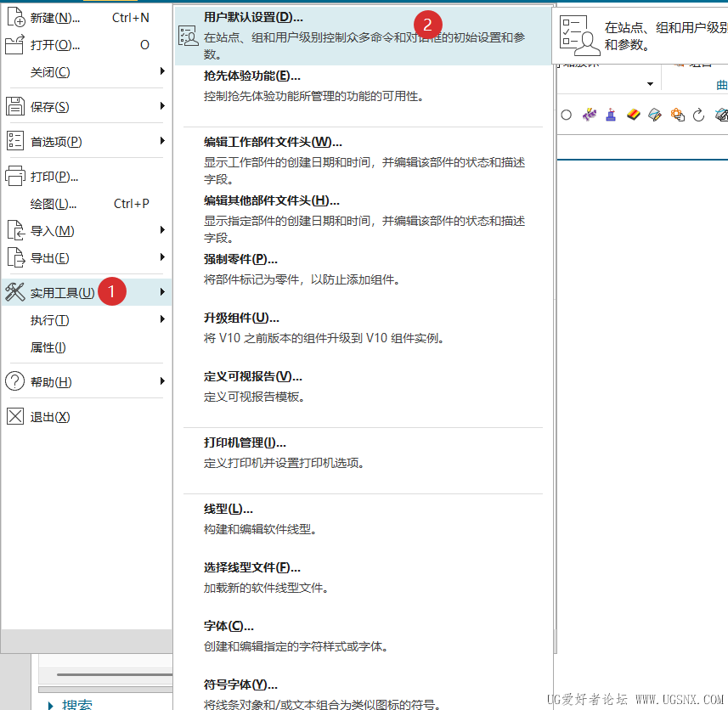Screen dimensions: 728x710
Task: Click the purple Text tool icon
Action: (x=590, y=114)
